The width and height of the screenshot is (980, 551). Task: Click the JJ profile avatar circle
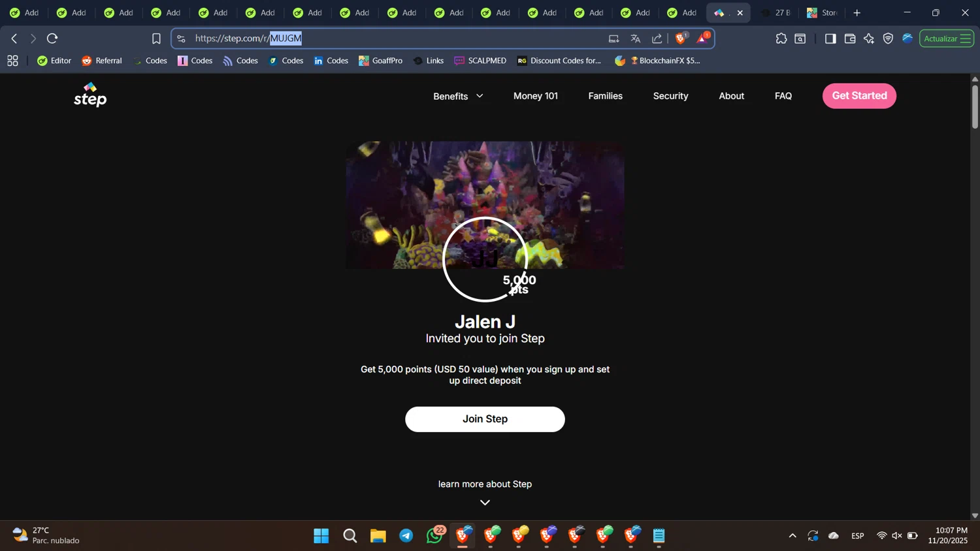click(x=485, y=259)
